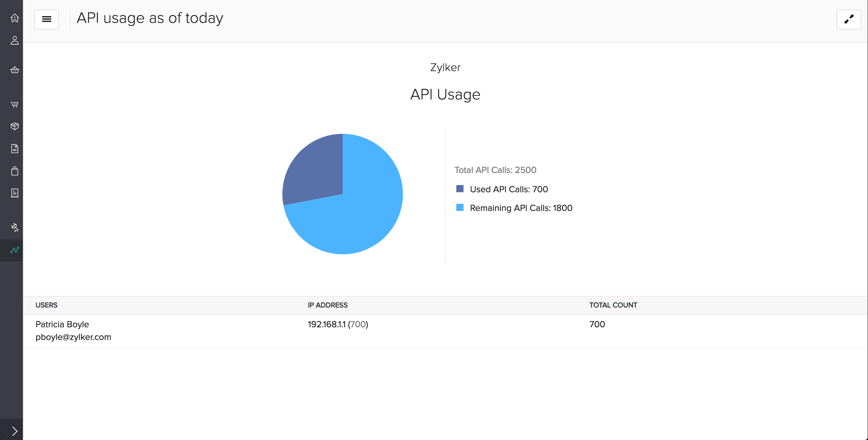
Task: Open the Reports chart icon in sidebar
Action: [x=14, y=250]
